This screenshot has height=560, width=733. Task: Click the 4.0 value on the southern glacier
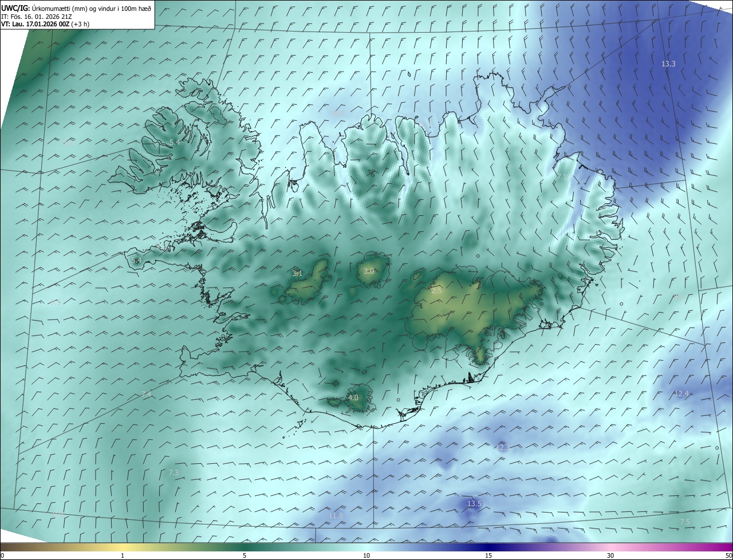tap(353, 397)
